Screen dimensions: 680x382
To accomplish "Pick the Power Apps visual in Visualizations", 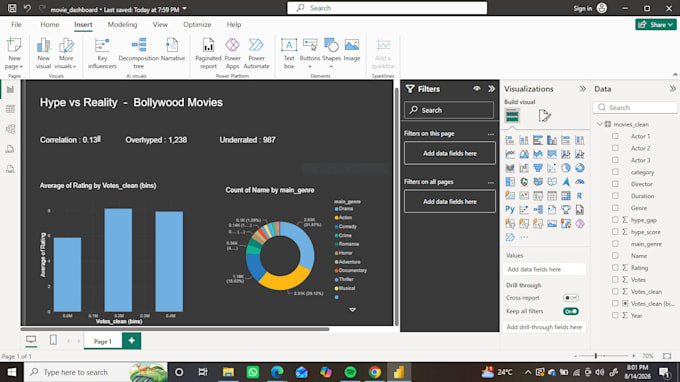I will pos(579,224).
